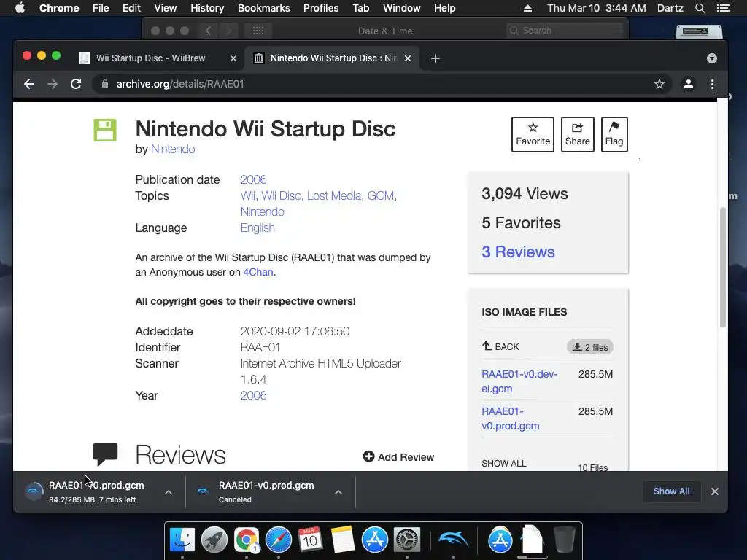The image size is (747, 560).
Task: Open the History menu
Action: [x=207, y=8]
